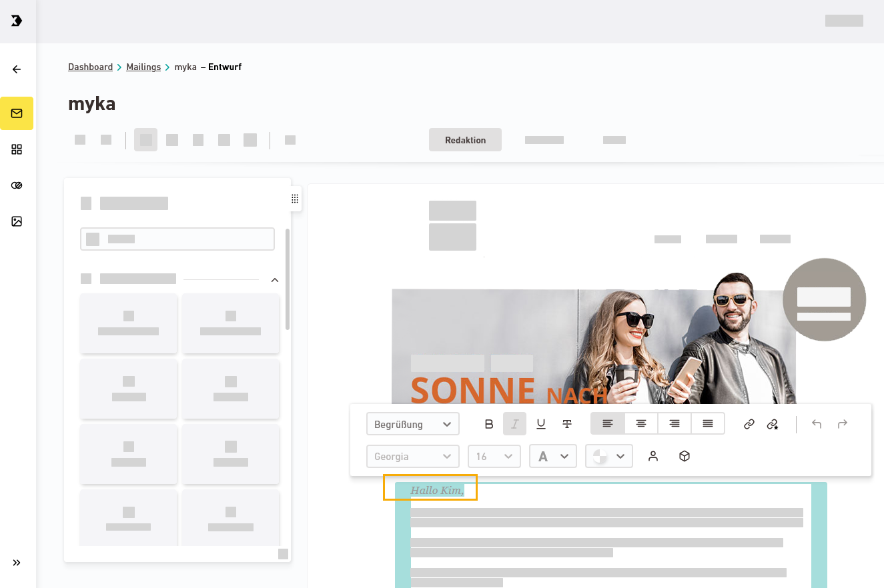884x588 pixels.
Task: Toggle italic formatting
Action: pyautogui.click(x=514, y=424)
